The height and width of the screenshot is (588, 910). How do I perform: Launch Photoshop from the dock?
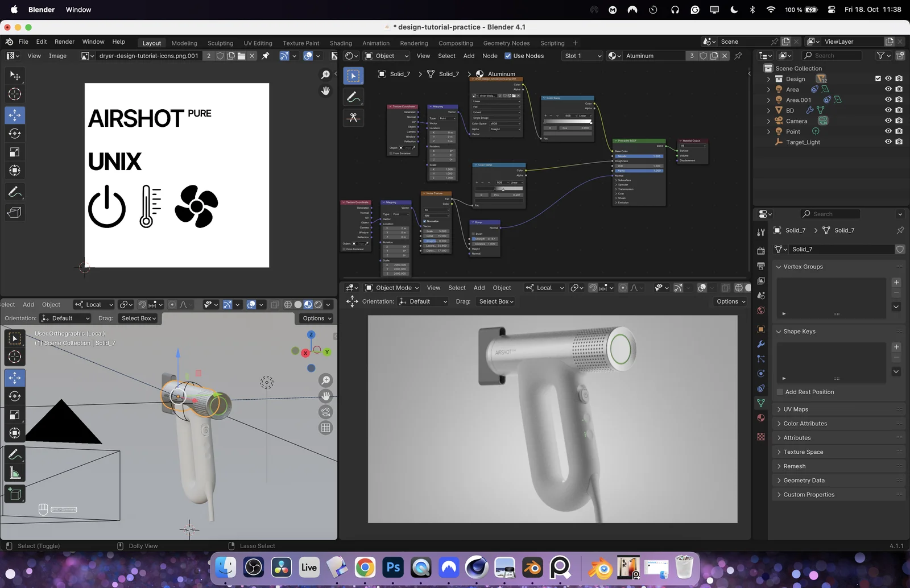coord(393,567)
